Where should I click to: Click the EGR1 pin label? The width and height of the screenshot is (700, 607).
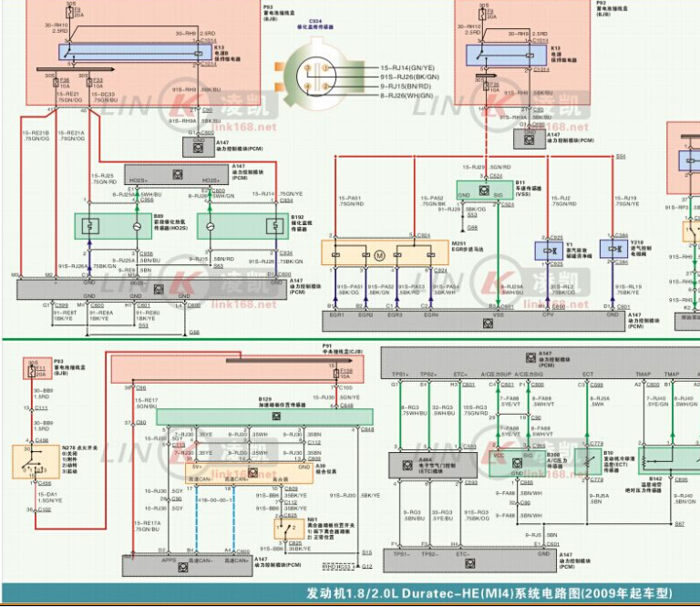tap(336, 315)
